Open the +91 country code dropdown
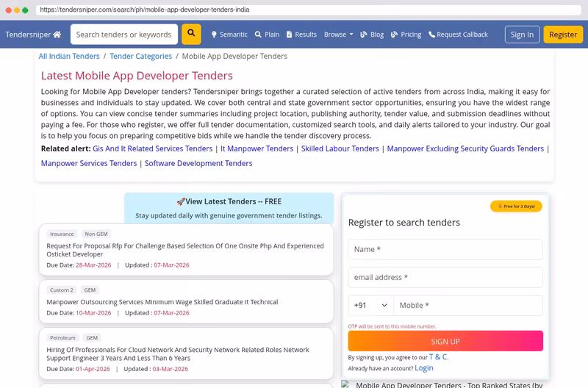The image size is (588, 388). tap(370, 306)
